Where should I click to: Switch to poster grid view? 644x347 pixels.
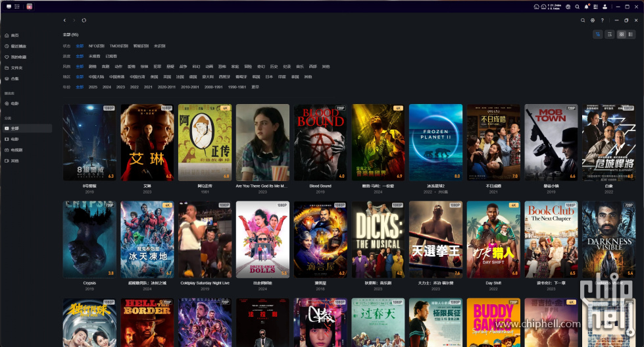[x=622, y=34]
